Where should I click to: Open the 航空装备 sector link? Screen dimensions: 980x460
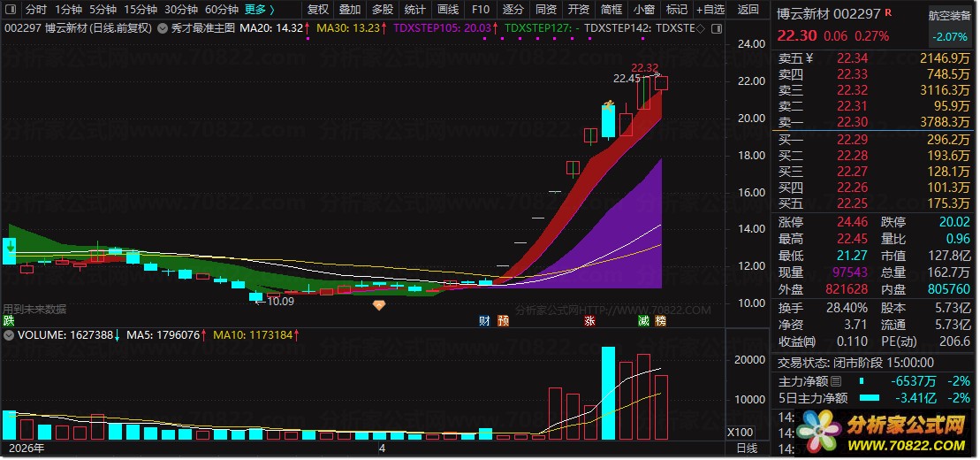(x=949, y=16)
